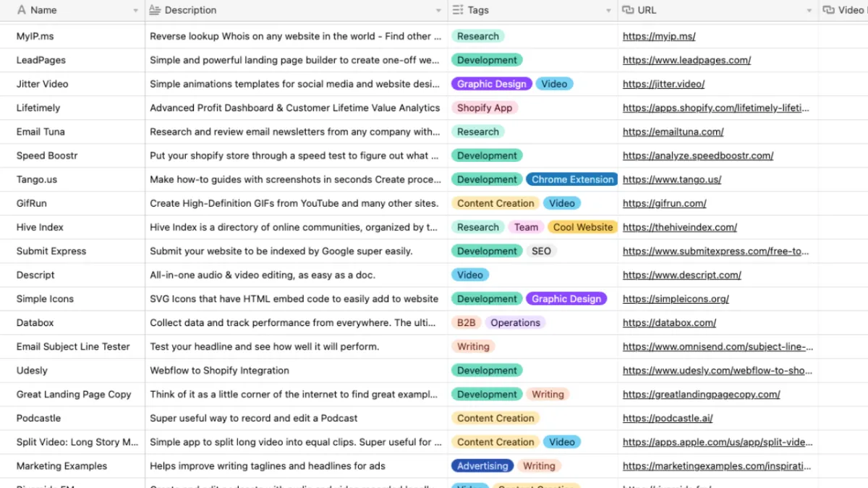Click description 'Advanced Profit Dashboard & Customer Lifetime Value Analytics'

pyautogui.click(x=294, y=108)
